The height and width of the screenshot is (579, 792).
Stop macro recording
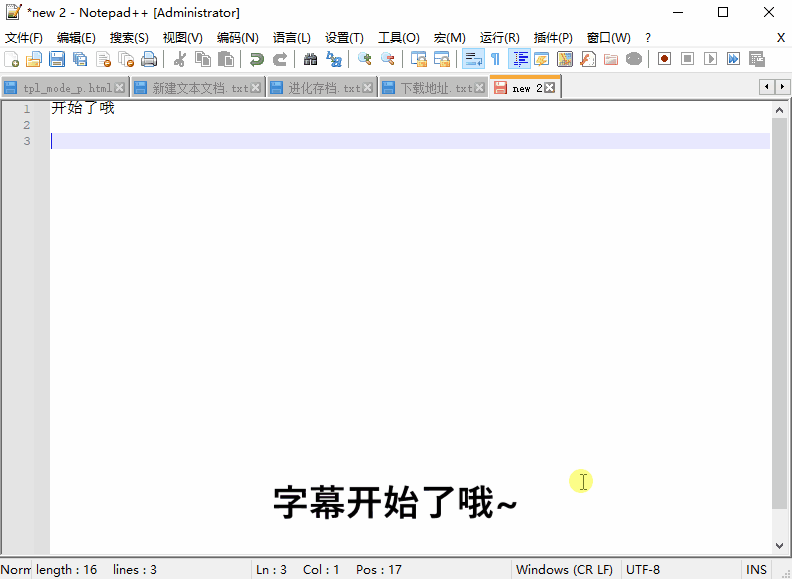687,59
